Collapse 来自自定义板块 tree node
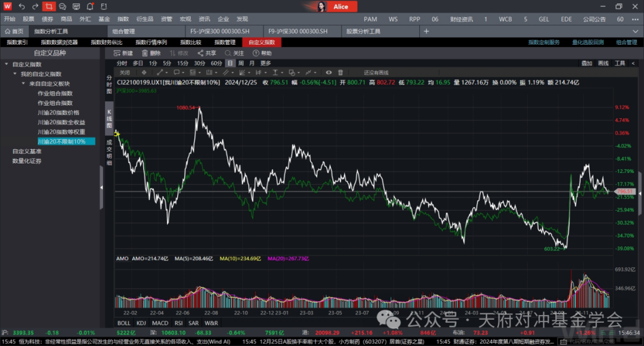Image resolution: width=644 pixels, height=346 pixels. (x=23, y=84)
